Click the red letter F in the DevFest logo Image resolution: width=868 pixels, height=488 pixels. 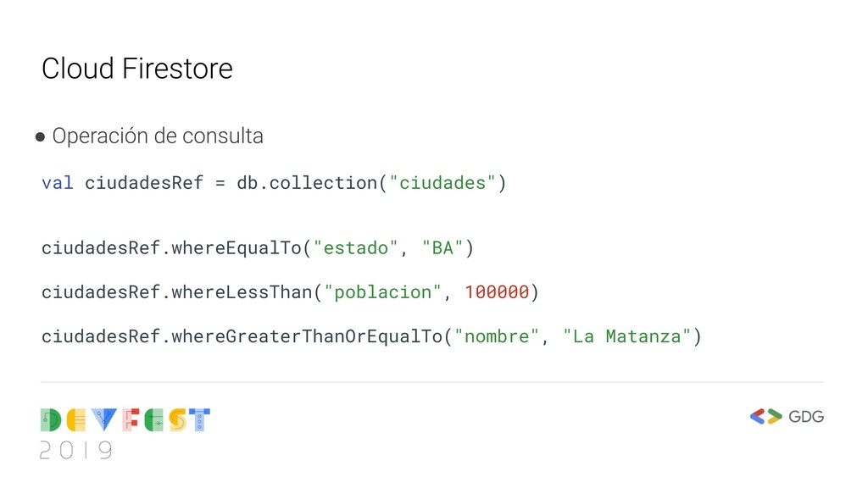coord(131,420)
